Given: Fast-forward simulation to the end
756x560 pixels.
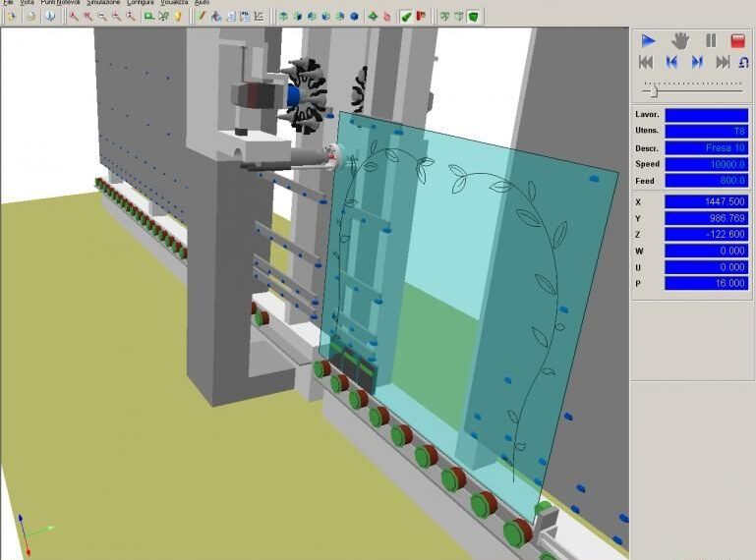Looking at the screenshot, I should point(723,62).
